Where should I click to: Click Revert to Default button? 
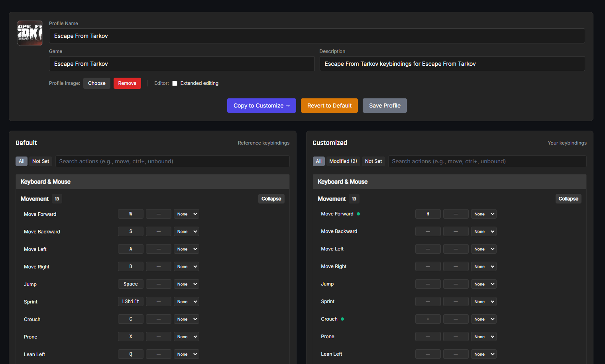click(329, 106)
